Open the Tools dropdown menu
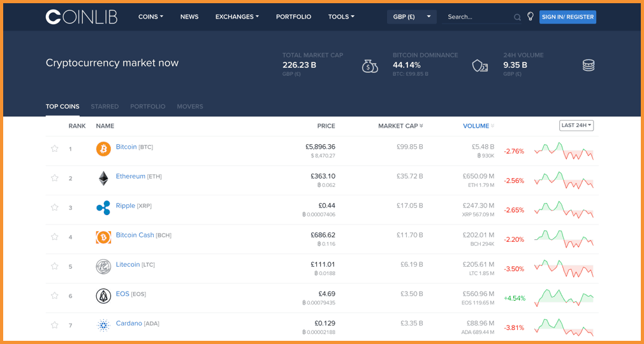Screen dimensions: 644x344 tap(341, 17)
